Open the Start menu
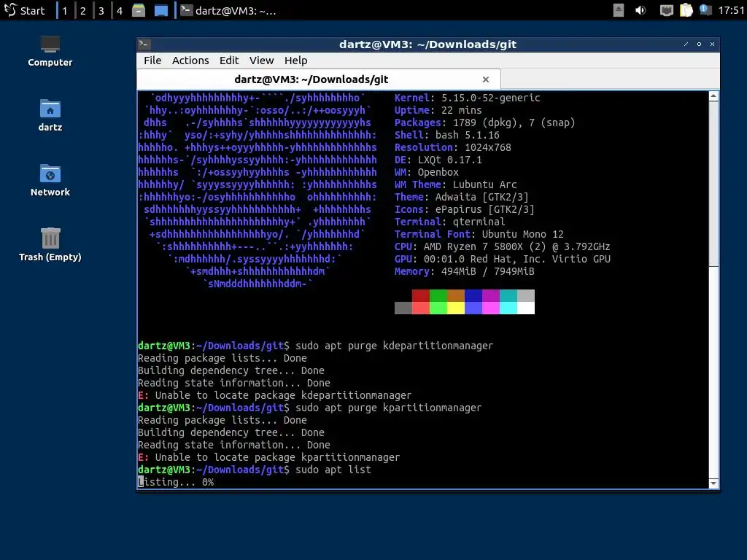This screenshot has height=560, width=747. (24, 10)
